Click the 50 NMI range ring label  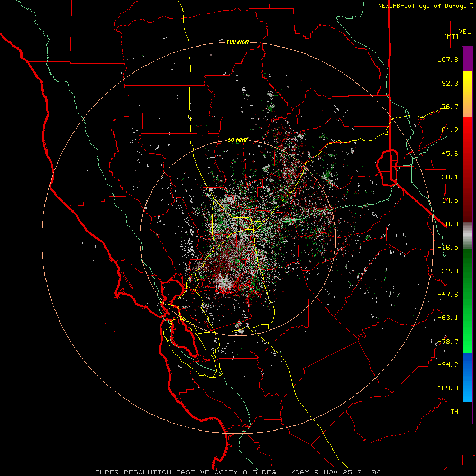[x=237, y=140]
